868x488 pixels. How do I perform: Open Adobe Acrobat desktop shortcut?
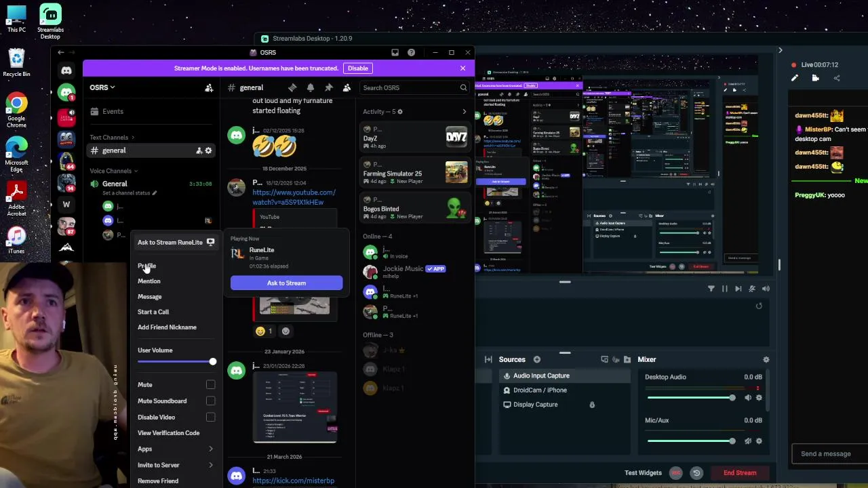(x=16, y=199)
